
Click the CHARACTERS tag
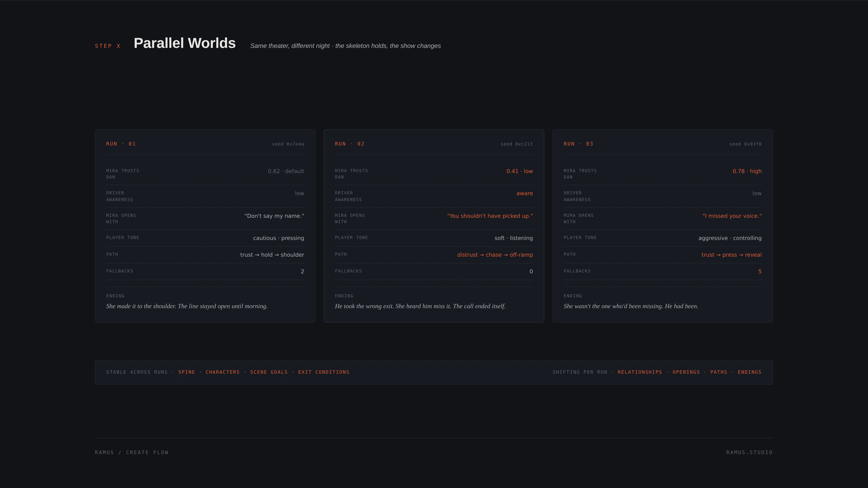pyautogui.click(x=222, y=372)
